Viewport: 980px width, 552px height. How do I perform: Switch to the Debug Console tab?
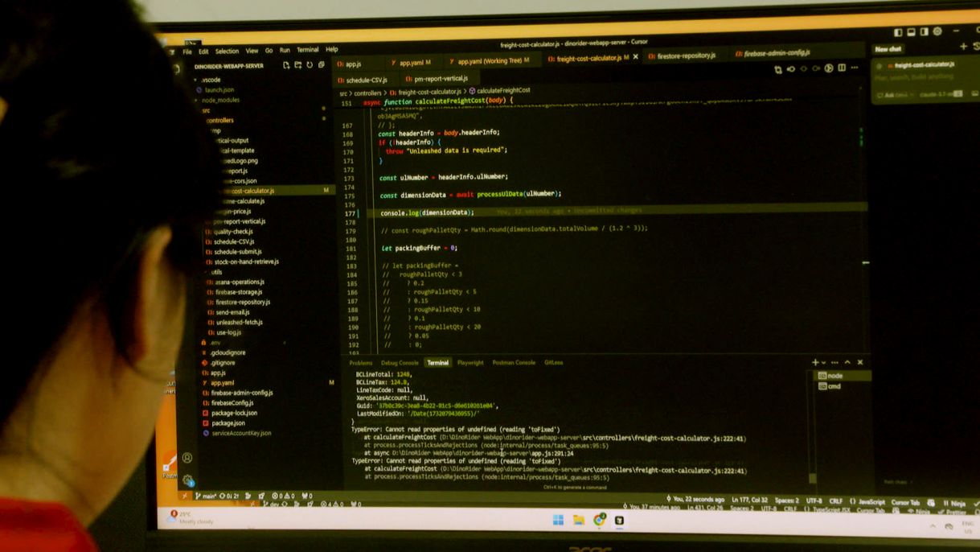click(400, 363)
